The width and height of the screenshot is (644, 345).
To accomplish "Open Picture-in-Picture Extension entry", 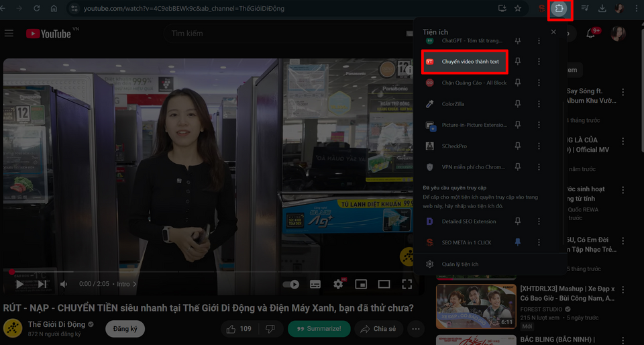I will 466,125.
